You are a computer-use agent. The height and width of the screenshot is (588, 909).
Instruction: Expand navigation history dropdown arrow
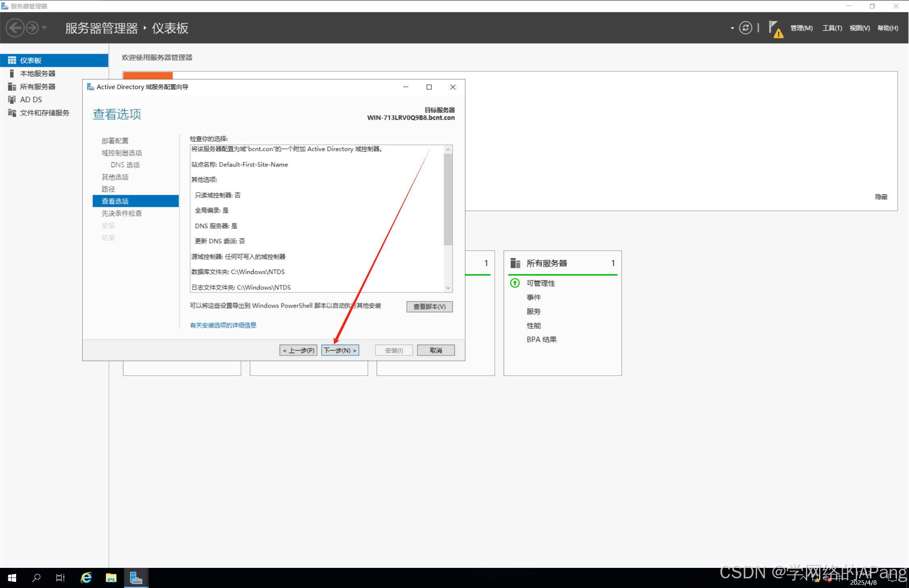(x=44, y=28)
